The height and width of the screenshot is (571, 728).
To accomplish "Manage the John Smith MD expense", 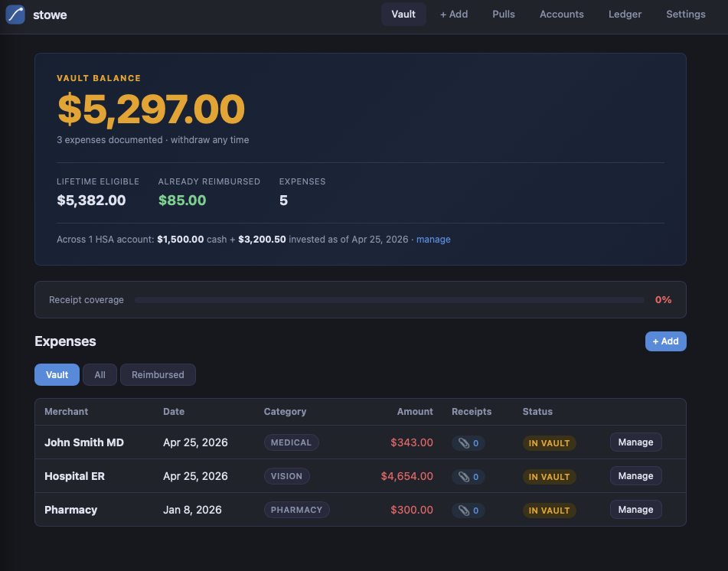I will pyautogui.click(x=635, y=442).
